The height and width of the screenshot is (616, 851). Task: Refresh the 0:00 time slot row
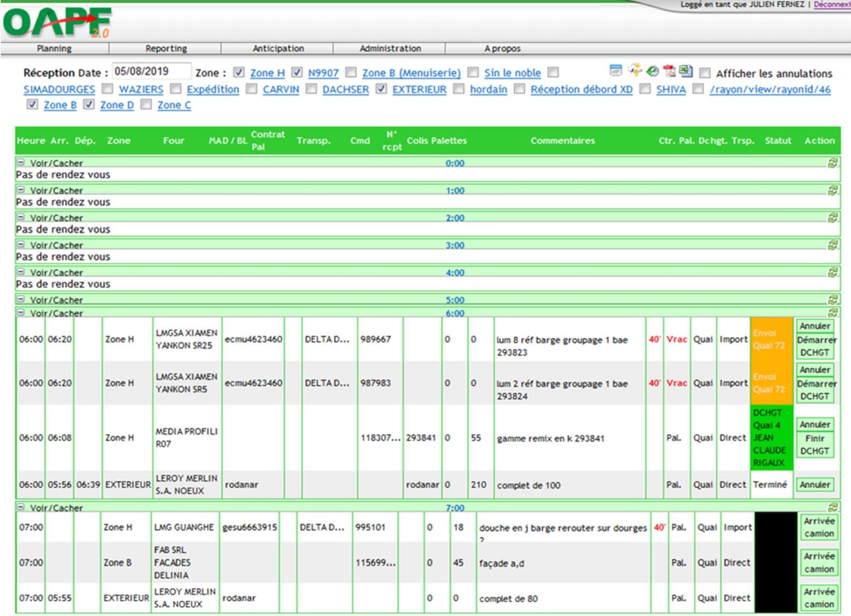(833, 163)
